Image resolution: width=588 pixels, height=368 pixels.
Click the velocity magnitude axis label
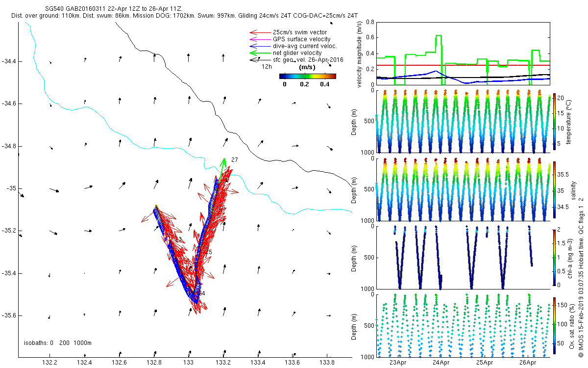(x=360, y=54)
